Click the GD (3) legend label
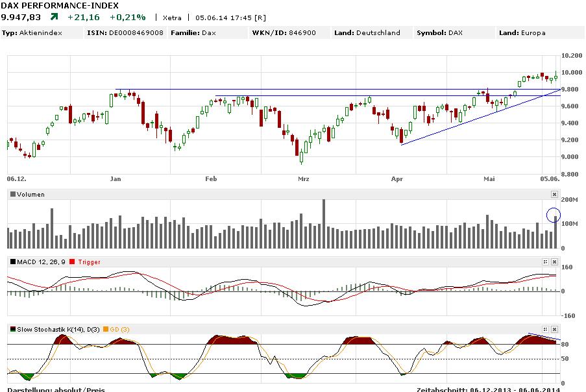The width and height of the screenshot is (586, 392). coord(119,329)
